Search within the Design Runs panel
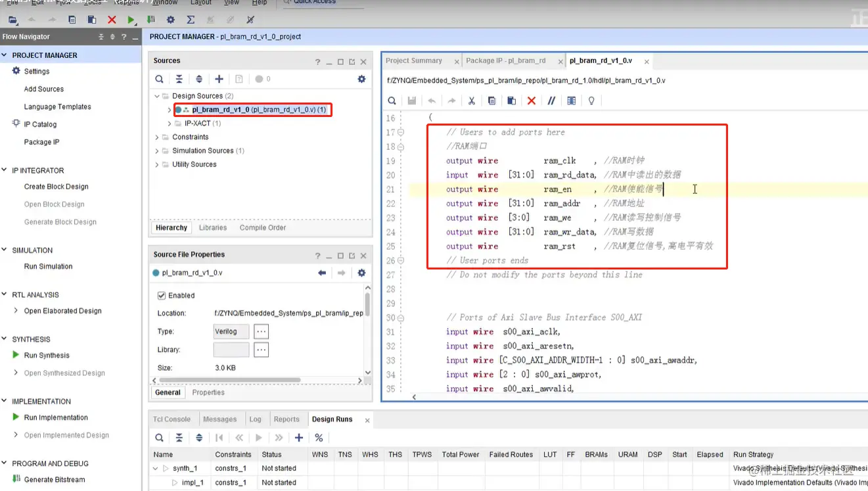 pos(159,438)
